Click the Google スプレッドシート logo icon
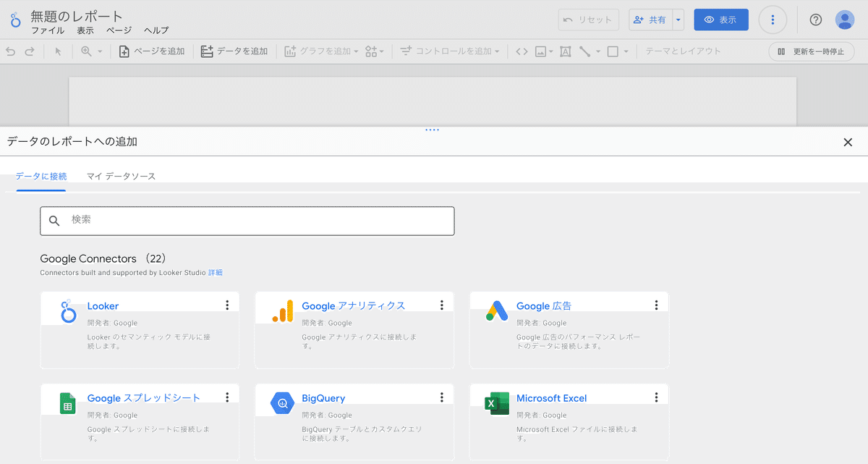 coord(68,403)
